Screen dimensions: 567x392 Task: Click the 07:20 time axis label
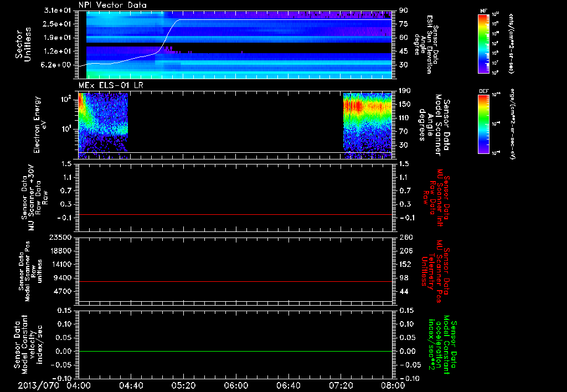(341, 385)
